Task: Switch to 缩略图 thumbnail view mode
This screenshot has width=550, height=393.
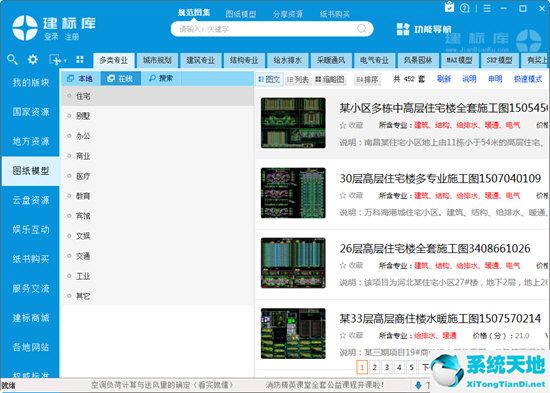Action: [x=330, y=80]
